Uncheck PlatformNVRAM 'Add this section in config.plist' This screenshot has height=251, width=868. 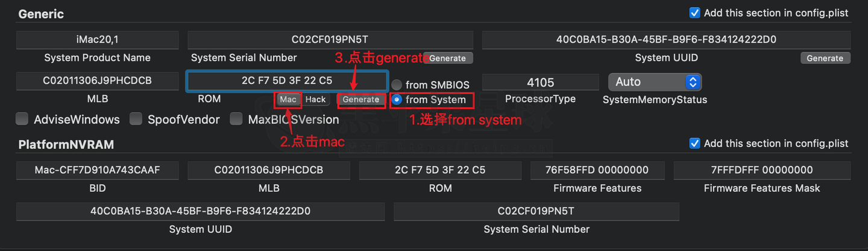(x=694, y=144)
